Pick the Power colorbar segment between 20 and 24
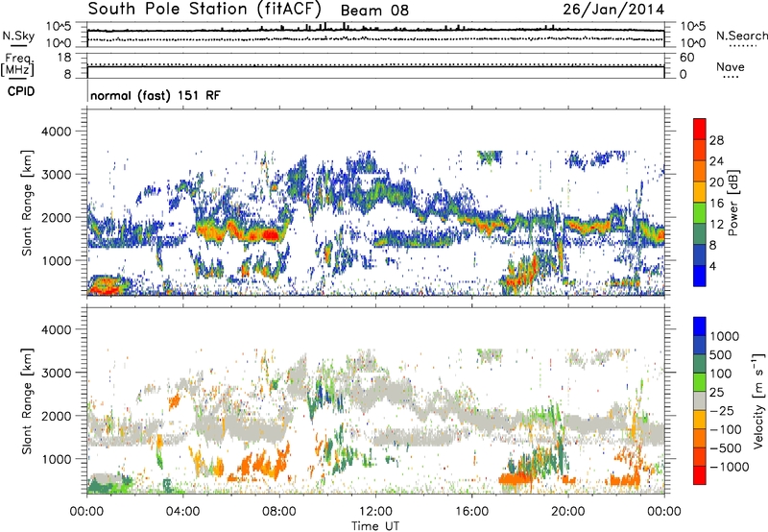 700,171
